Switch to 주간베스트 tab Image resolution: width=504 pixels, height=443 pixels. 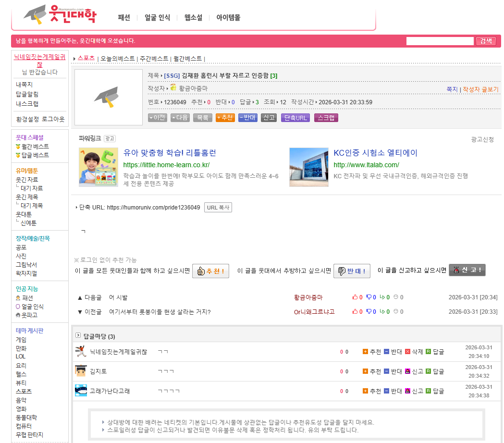(154, 59)
